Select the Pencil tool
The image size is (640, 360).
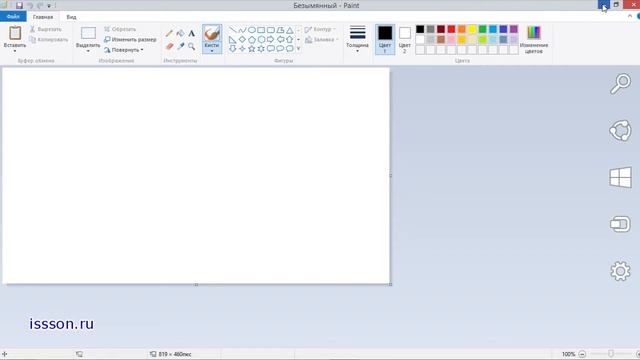point(169,33)
